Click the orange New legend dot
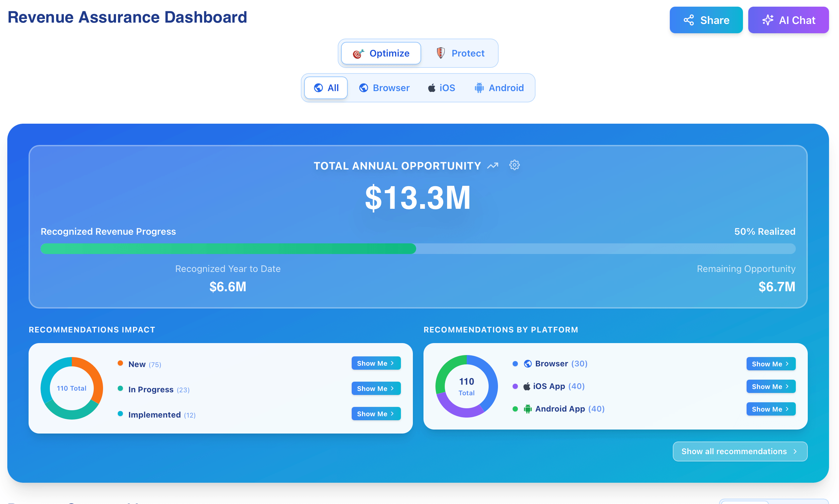The height and width of the screenshot is (504, 839). [120, 363]
